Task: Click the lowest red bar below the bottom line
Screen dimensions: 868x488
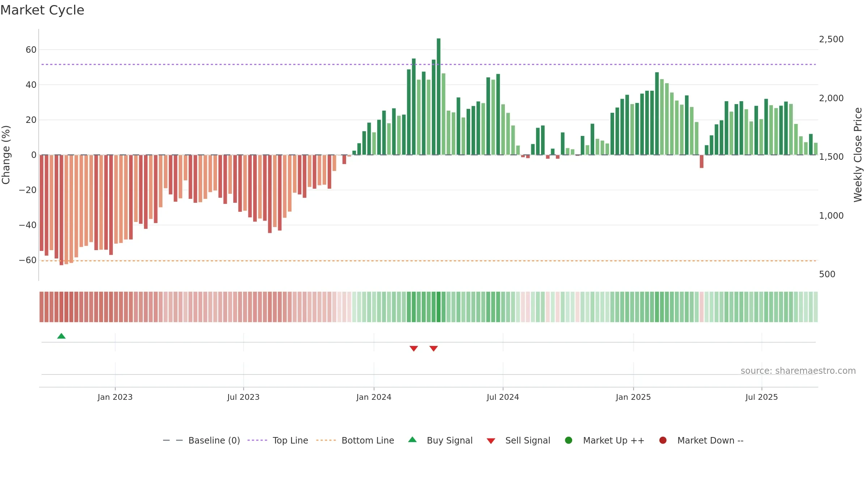Action: pos(61,210)
